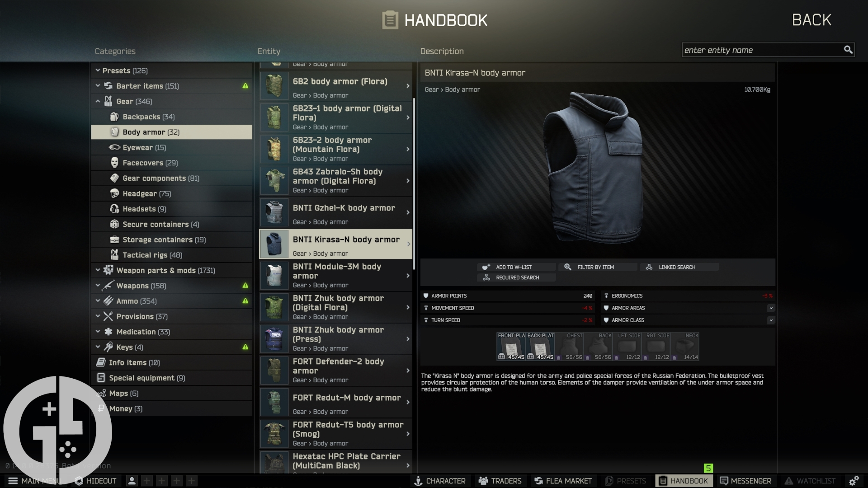The height and width of the screenshot is (488, 868).
Task: Click the Weapon parts & mods icon
Action: (x=108, y=271)
